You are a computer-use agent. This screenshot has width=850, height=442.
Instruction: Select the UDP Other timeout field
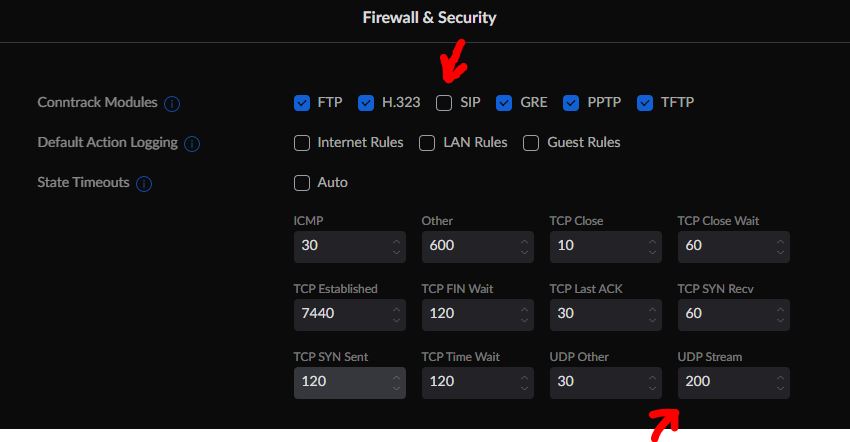tap(596, 382)
